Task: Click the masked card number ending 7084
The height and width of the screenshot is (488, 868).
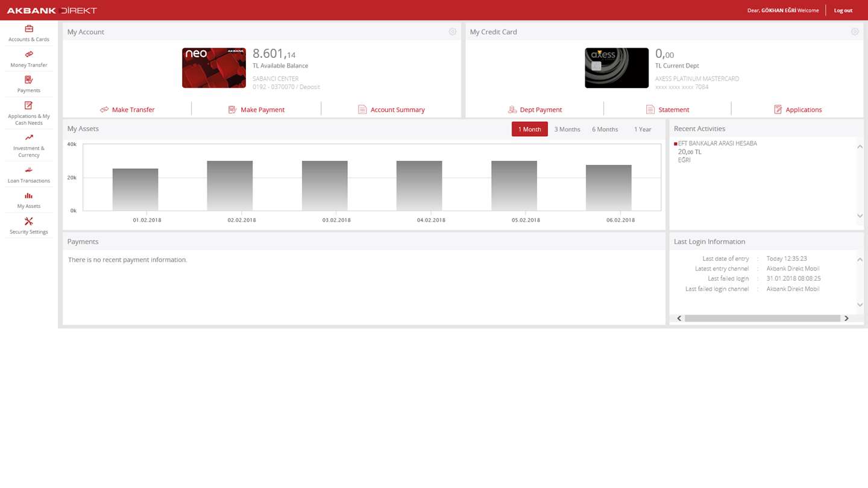Action: click(x=682, y=87)
